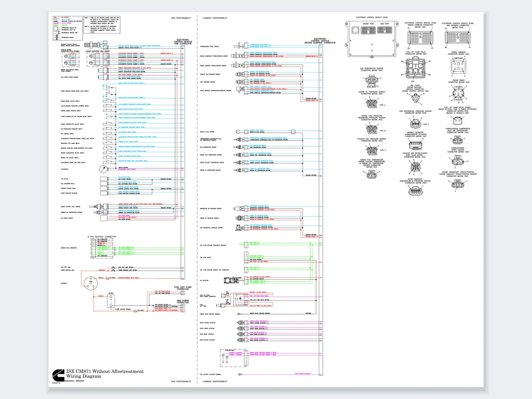Viewport: 532px width, 399px height.
Task: Click the Cummins logo beside the title
Action: pyautogui.click(x=58, y=375)
